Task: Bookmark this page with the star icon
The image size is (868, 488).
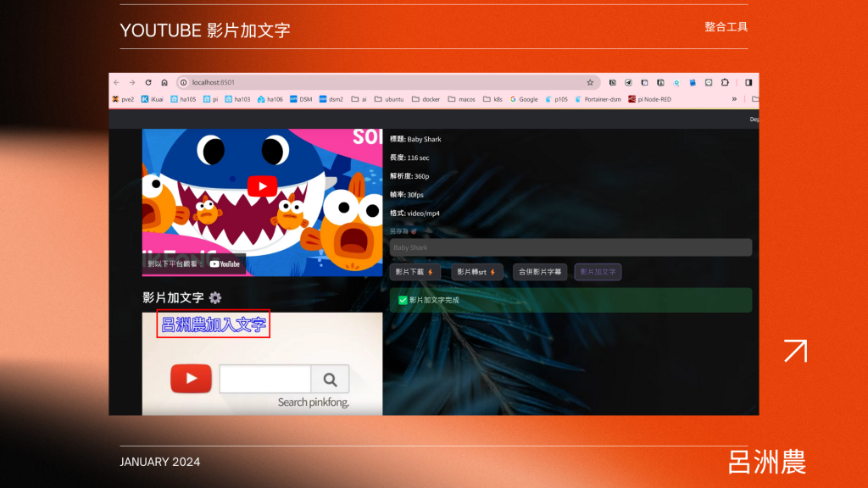Action: click(x=590, y=82)
